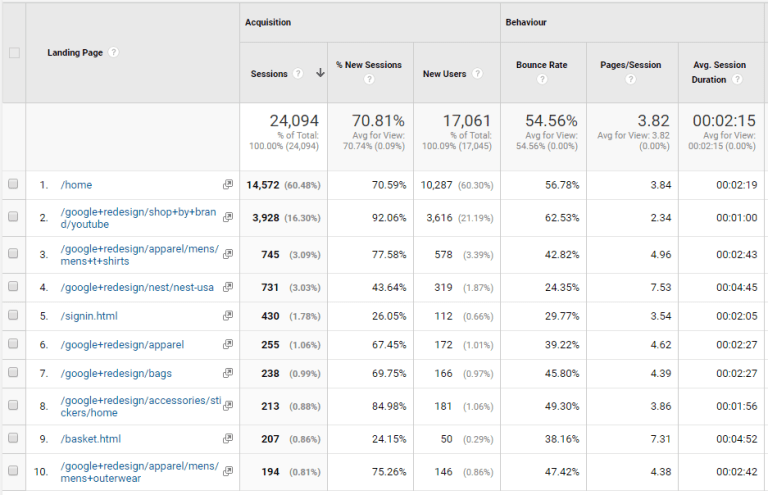This screenshot has height=495, width=768.
Task: Sort by % New Sessions column header
Action: pos(368,65)
